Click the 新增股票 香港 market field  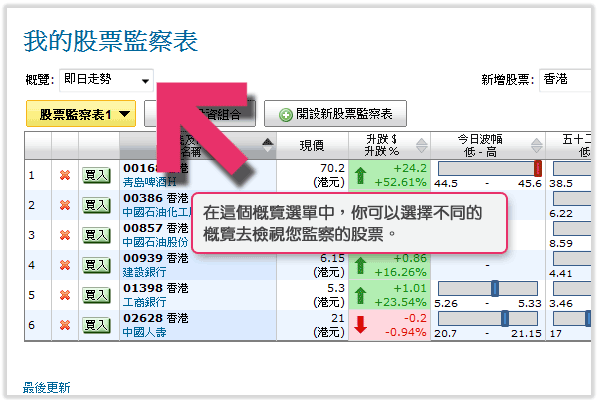(x=565, y=80)
